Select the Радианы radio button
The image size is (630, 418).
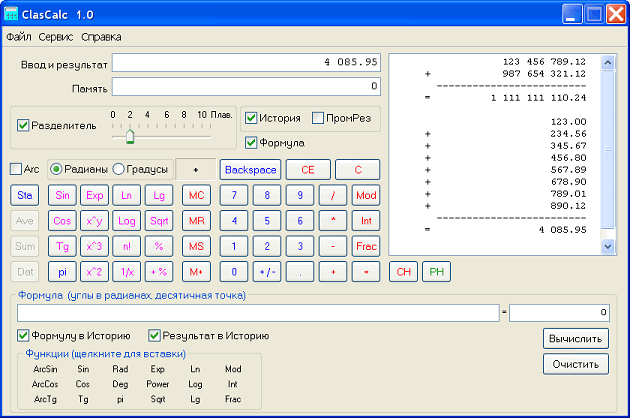point(56,169)
